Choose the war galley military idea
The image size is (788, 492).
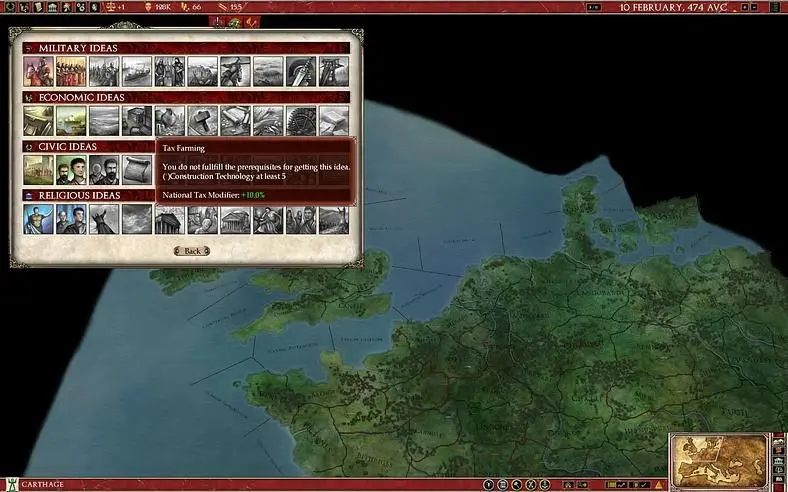pyautogui.click(x=137, y=71)
